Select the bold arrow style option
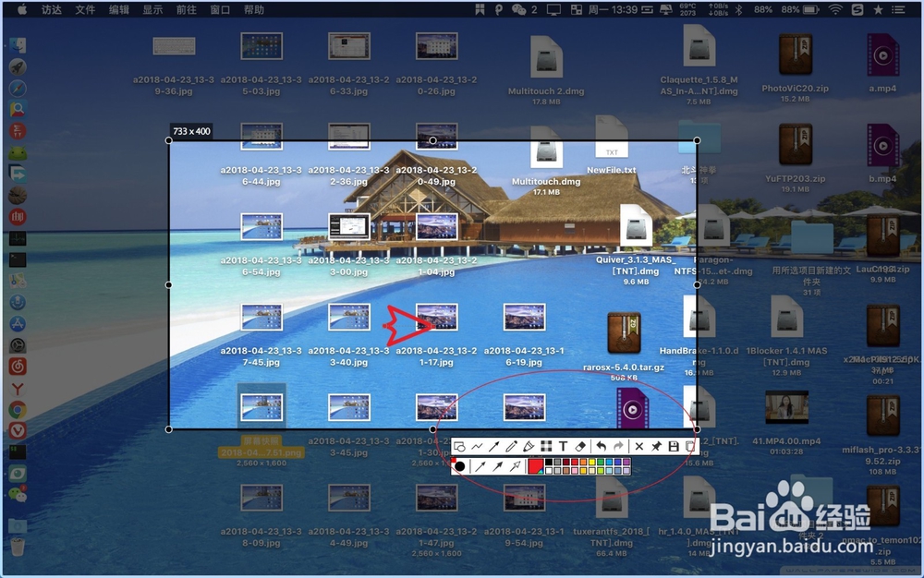This screenshot has height=578, width=924. point(498,465)
